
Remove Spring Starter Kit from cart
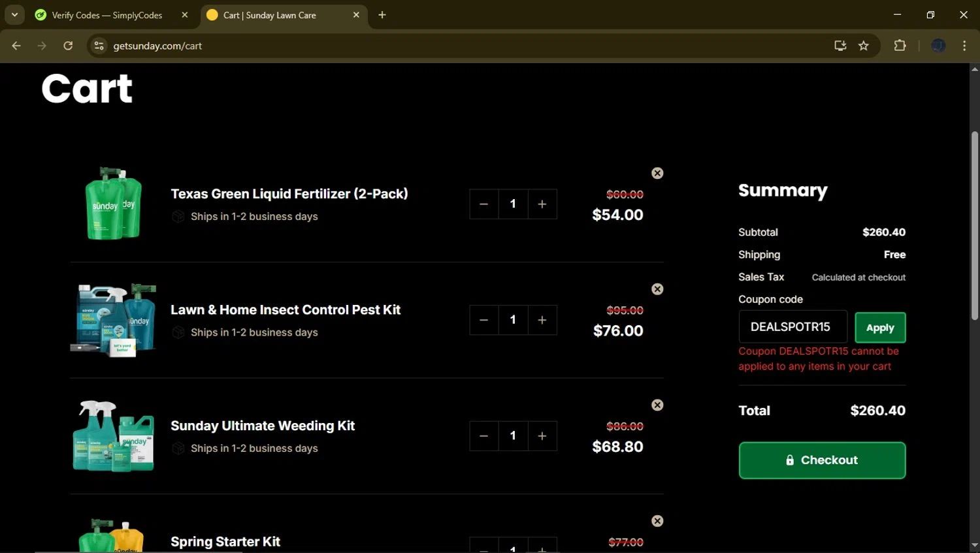[x=657, y=521]
